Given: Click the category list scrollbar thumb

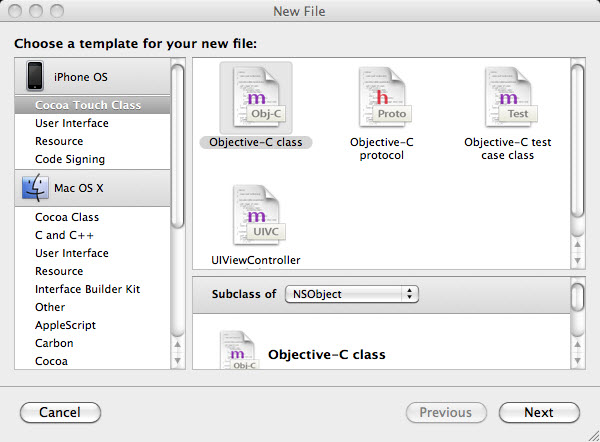Looking at the screenshot, I should [x=178, y=146].
